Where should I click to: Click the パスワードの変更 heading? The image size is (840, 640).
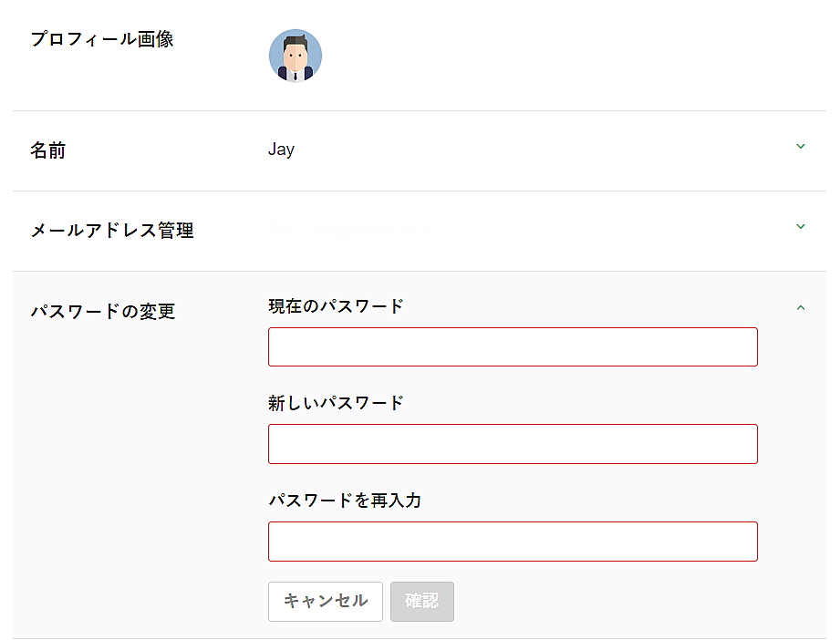pos(103,312)
